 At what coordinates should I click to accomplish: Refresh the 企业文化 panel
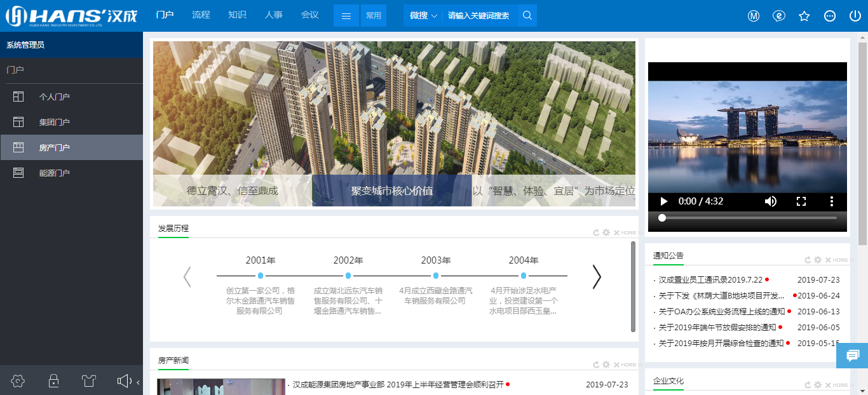click(808, 385)
